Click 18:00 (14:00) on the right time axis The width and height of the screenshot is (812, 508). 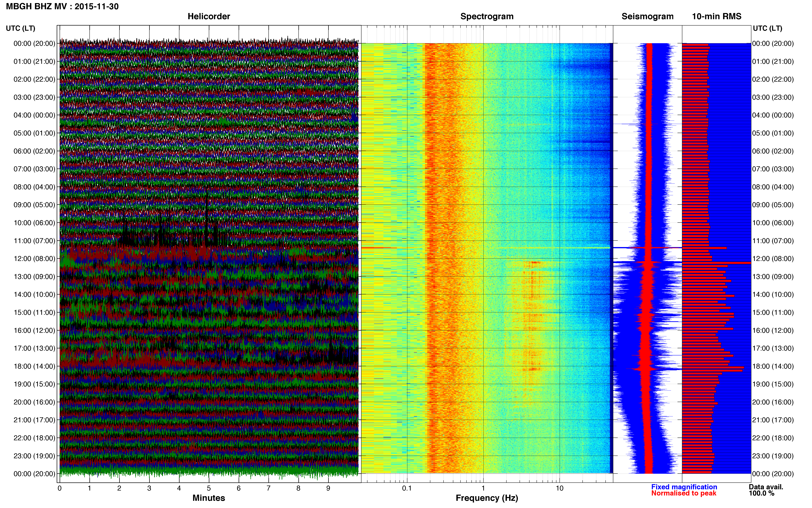pos(773,366)
